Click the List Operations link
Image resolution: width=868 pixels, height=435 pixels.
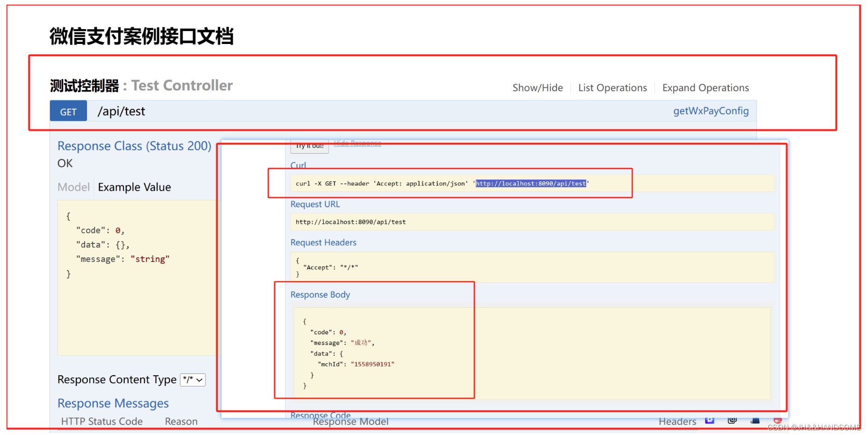click(x=613, y=88)
